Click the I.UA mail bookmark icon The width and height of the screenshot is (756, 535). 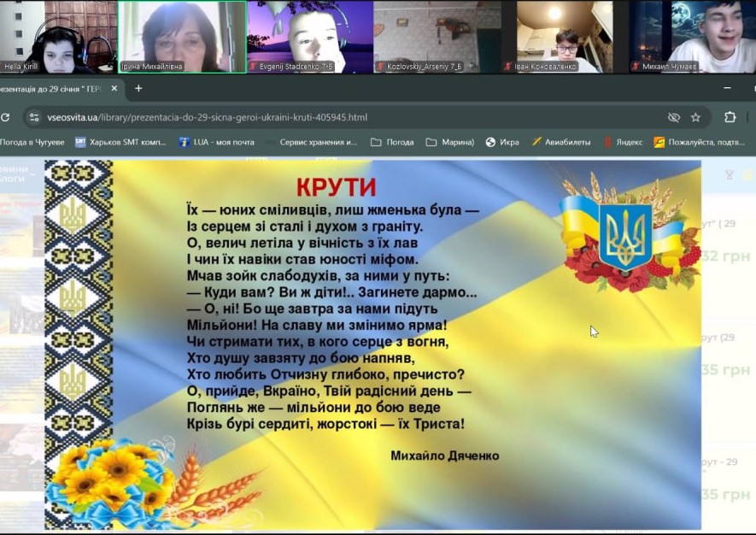[184, 142]
